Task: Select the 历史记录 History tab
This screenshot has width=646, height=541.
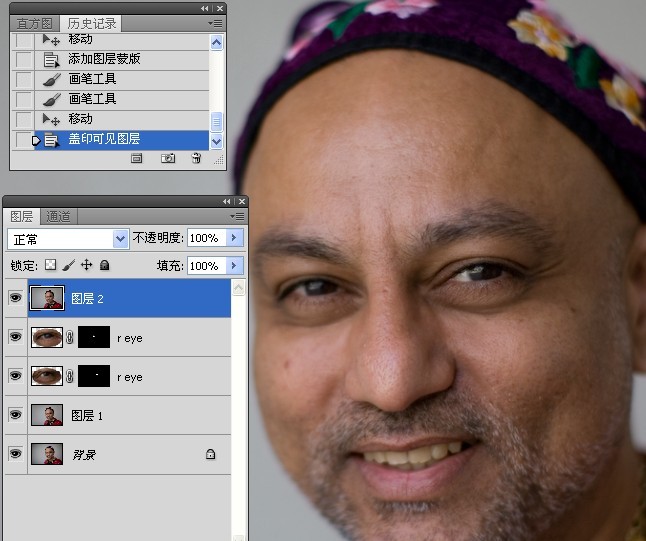Action: [91, 23]
